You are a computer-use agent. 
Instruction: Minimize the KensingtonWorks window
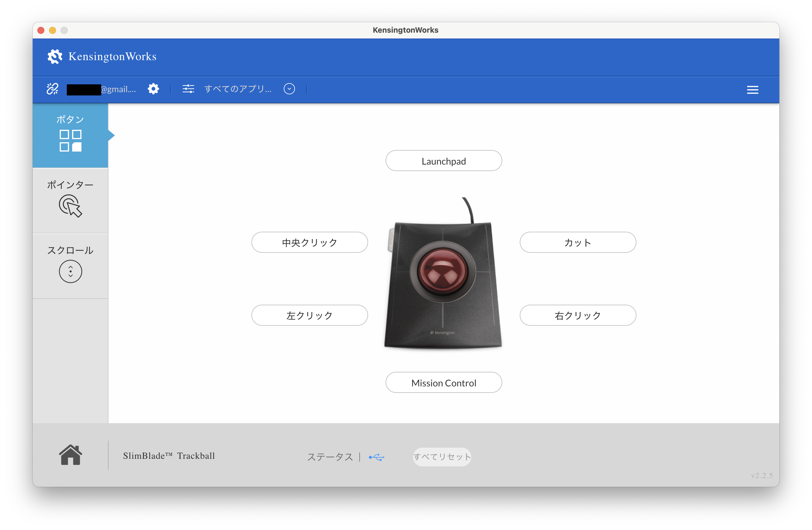pos(52,30)
